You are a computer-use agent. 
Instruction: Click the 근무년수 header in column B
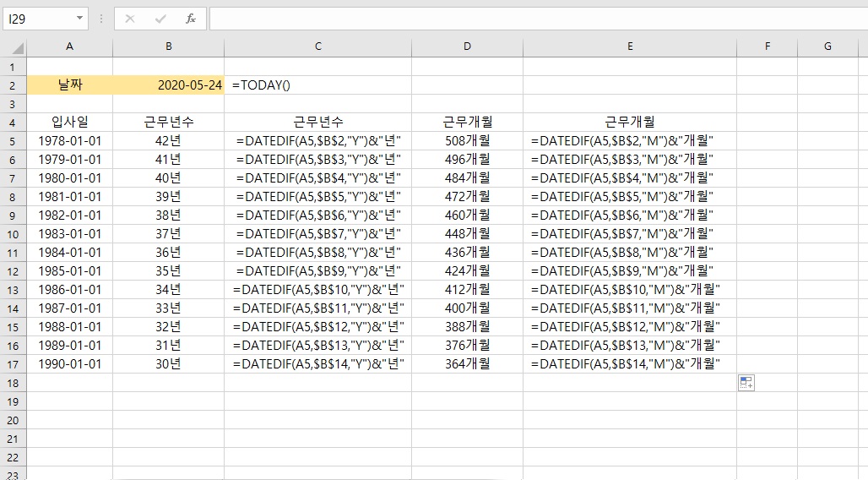tap(168, 123)
